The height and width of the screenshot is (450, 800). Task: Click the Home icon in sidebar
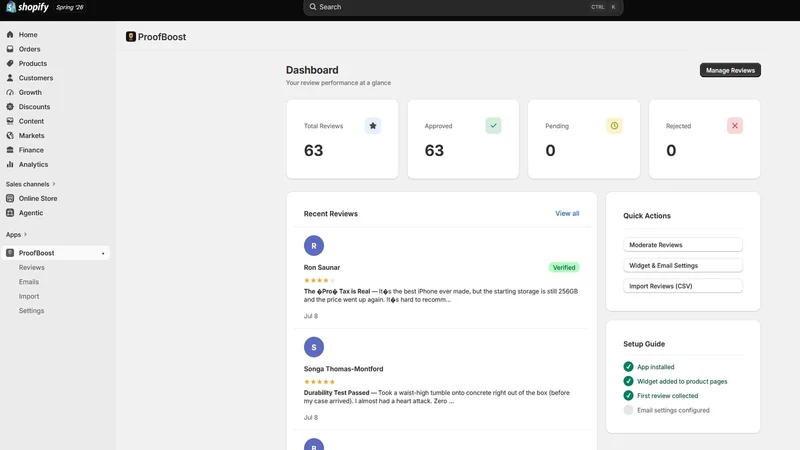click(x=10, y=35)
